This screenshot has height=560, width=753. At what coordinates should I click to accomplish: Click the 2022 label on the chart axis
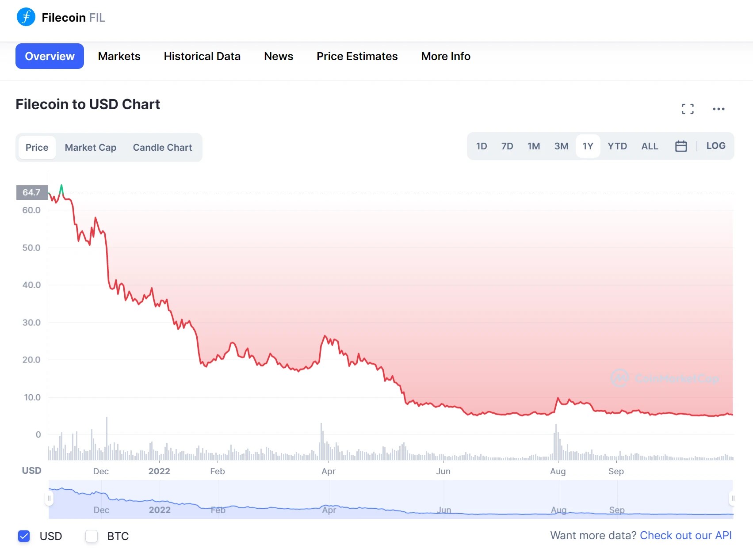coord(159,471)
